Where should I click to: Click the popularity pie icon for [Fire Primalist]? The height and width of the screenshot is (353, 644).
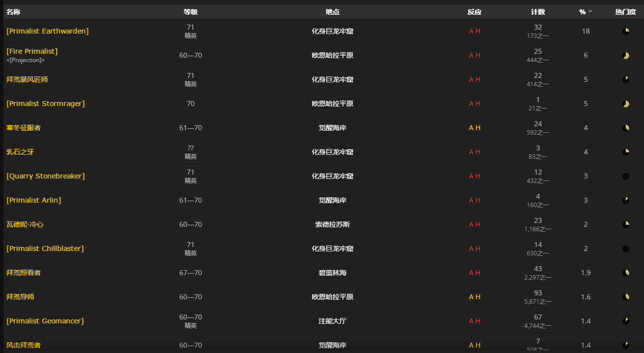point(626,55)
